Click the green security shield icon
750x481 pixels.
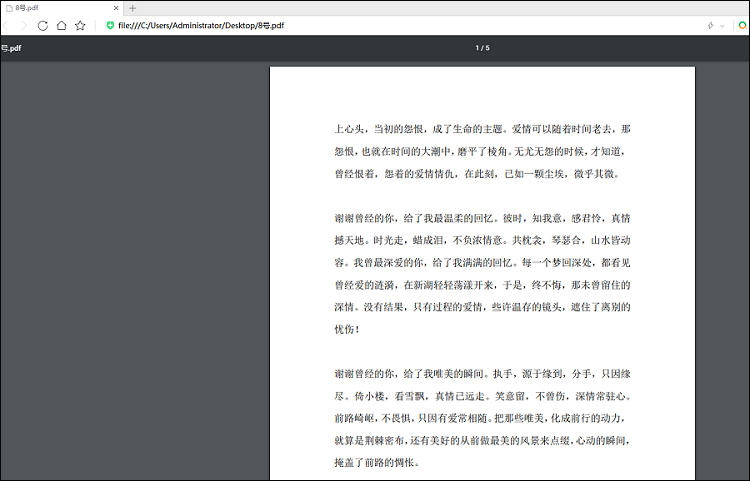click(110, 25)
